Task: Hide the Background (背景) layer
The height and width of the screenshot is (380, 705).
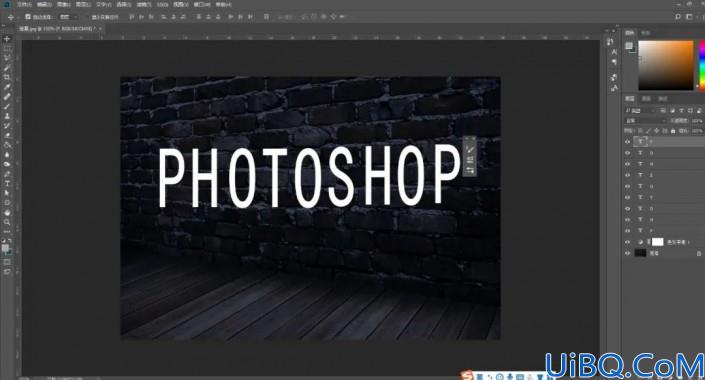Action: tap(628, 253)
